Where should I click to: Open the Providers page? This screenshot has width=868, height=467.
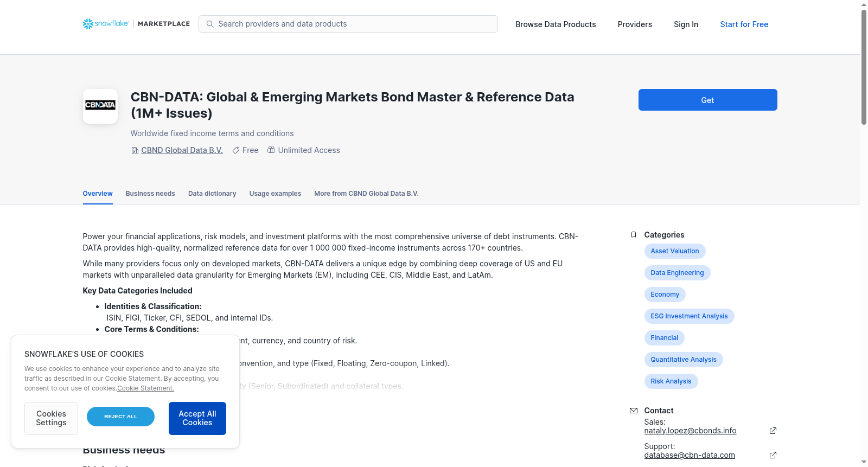(x=635, y=24)
